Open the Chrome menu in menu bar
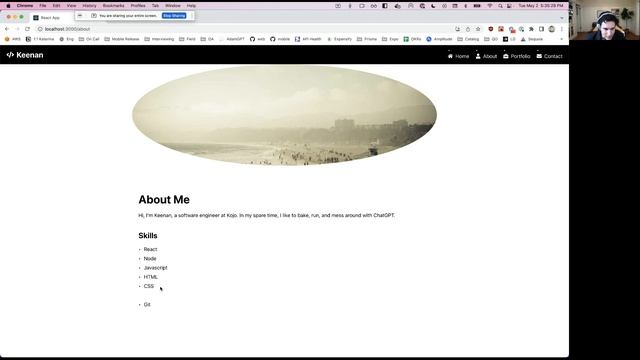Image resolution: width=640 pixels, height=360 pixels. point(25,6)
